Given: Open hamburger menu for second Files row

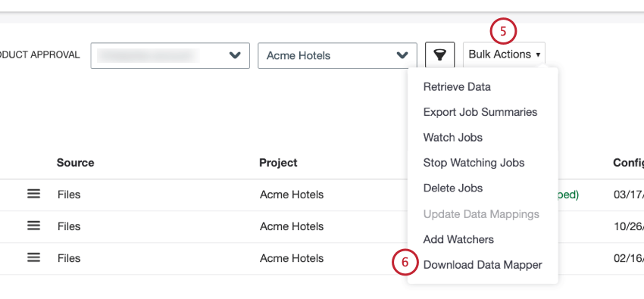Looking at the screenshot, I should coord(33,226).
